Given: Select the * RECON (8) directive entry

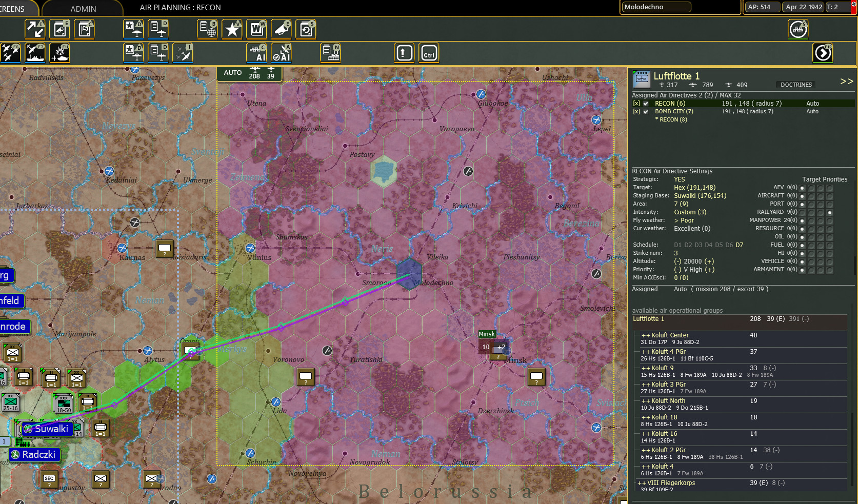Looking at the screenshot, I should coord(671,119).
